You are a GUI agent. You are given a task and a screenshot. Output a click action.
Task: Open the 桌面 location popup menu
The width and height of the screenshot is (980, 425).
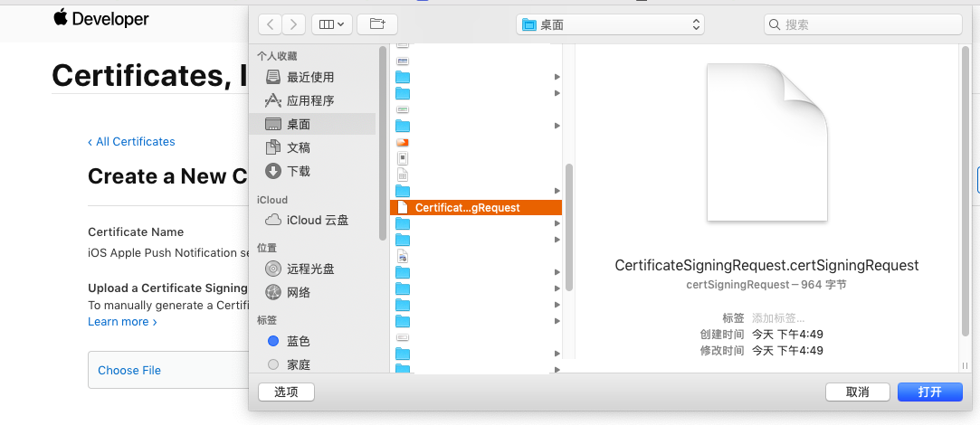tap(611, 24)
